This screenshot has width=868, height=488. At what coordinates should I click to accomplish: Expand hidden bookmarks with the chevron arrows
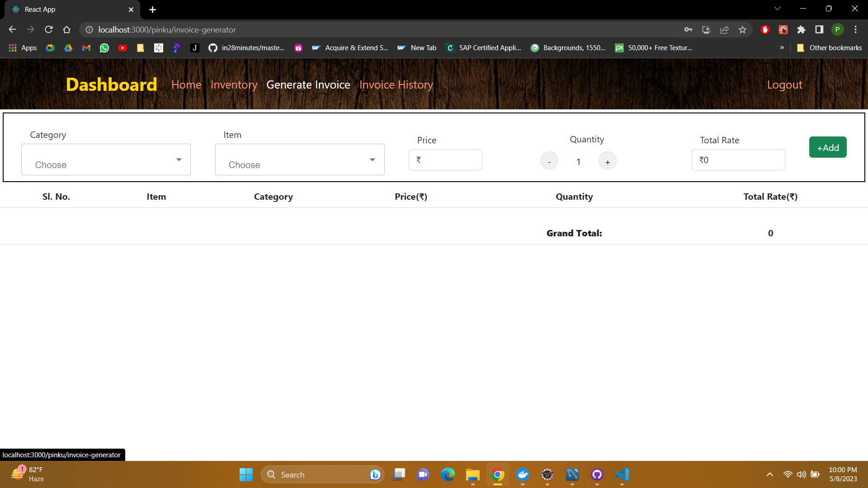pos(782,47)
